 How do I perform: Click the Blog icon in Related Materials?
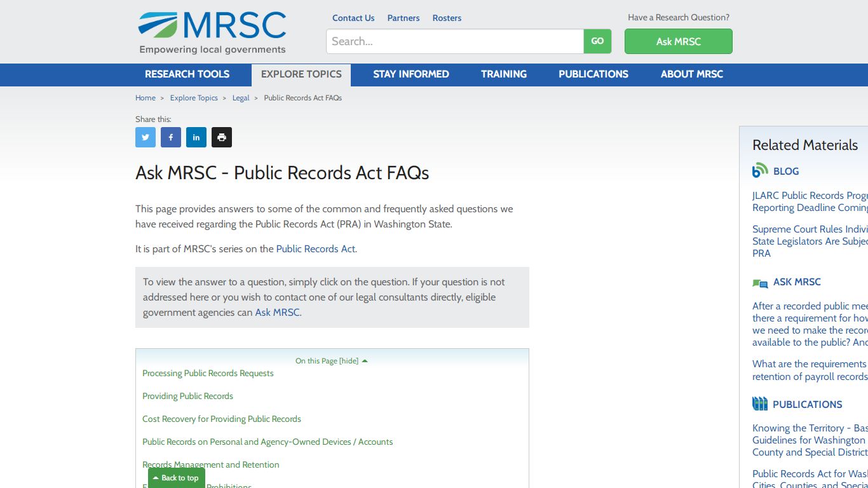click(x=760, y=171)
